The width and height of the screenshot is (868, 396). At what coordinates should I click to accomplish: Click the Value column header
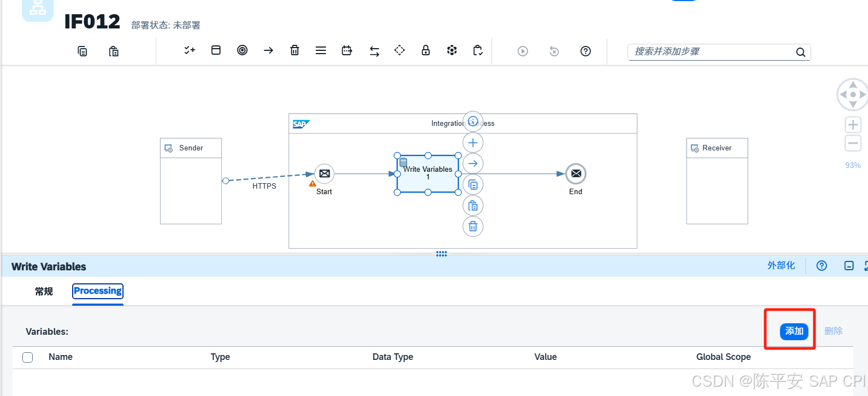tap(546, 357)
